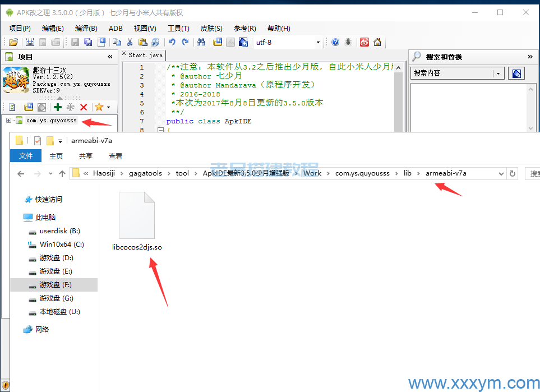This screenshot has width=540, height=392.
Task: Click the green plus add icon
Action: (x=57, y=107)
